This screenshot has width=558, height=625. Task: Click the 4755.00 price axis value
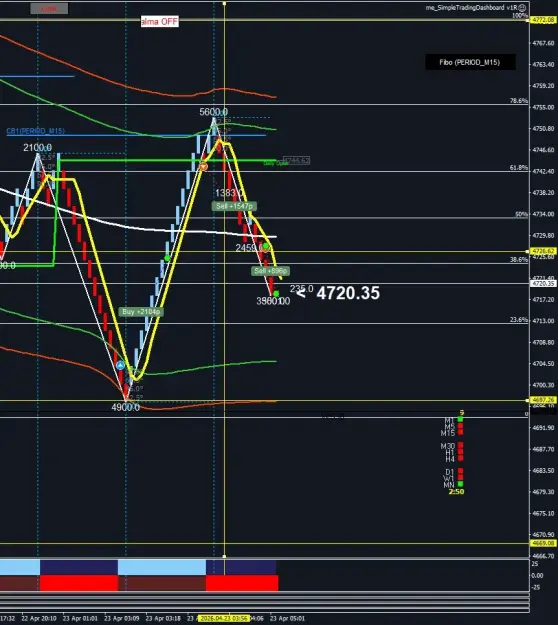(x=543, y=107)
